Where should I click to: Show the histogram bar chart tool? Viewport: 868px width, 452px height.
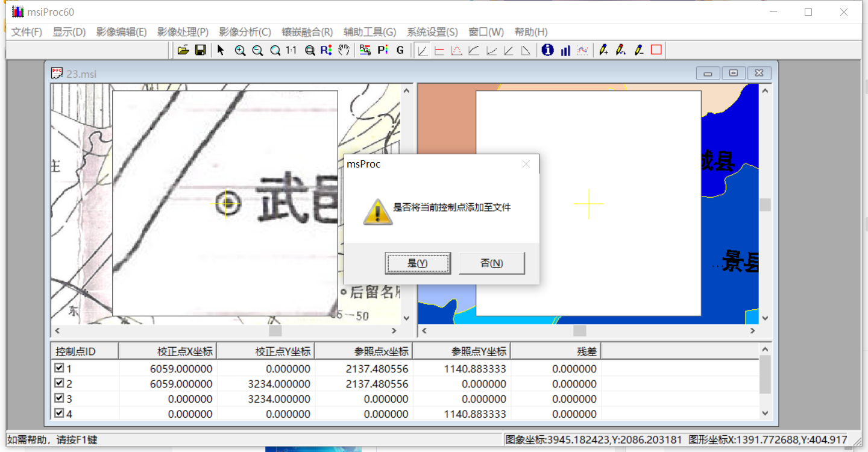tap(565, 50)
